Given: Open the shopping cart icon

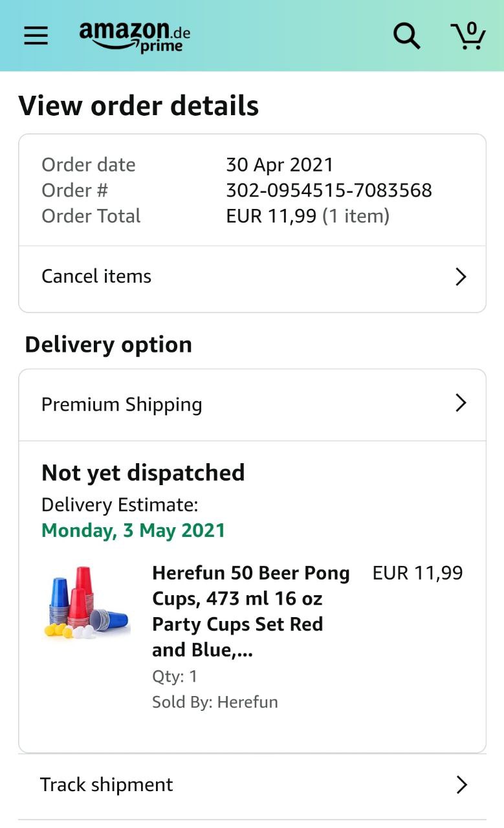Looking at the screenshot, I should (x=468, y=36).
